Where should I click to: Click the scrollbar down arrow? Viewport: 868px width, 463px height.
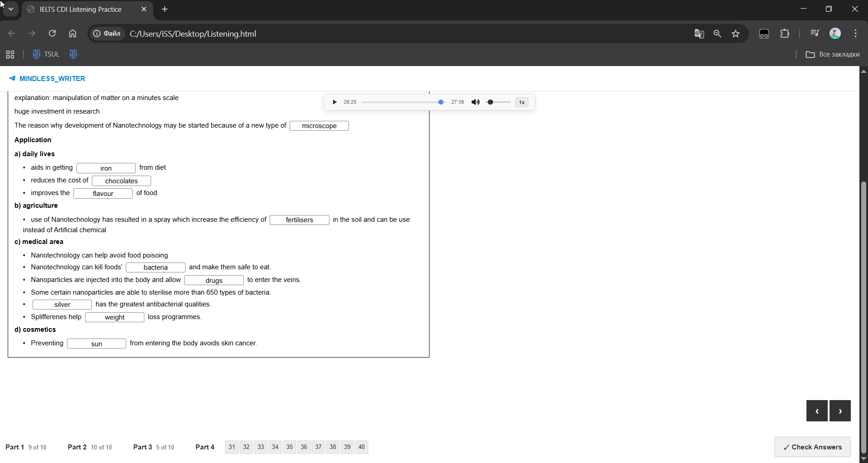tap(863, 458)
